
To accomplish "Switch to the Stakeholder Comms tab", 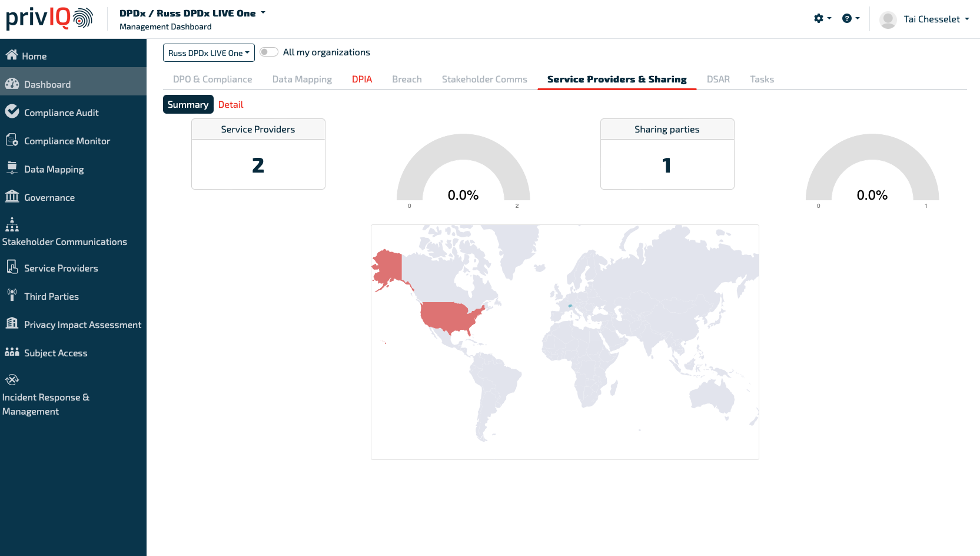I will tap(484, 80).
